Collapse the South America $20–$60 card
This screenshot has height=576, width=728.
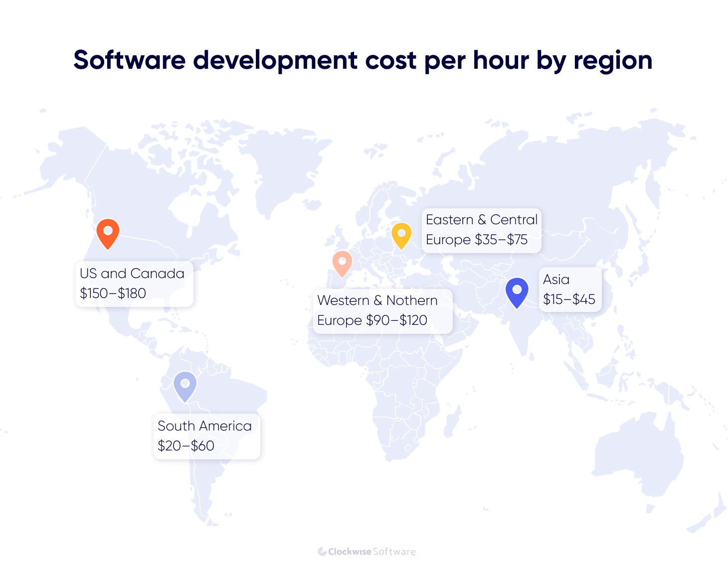pyautogui.click(x=206, y=436)
